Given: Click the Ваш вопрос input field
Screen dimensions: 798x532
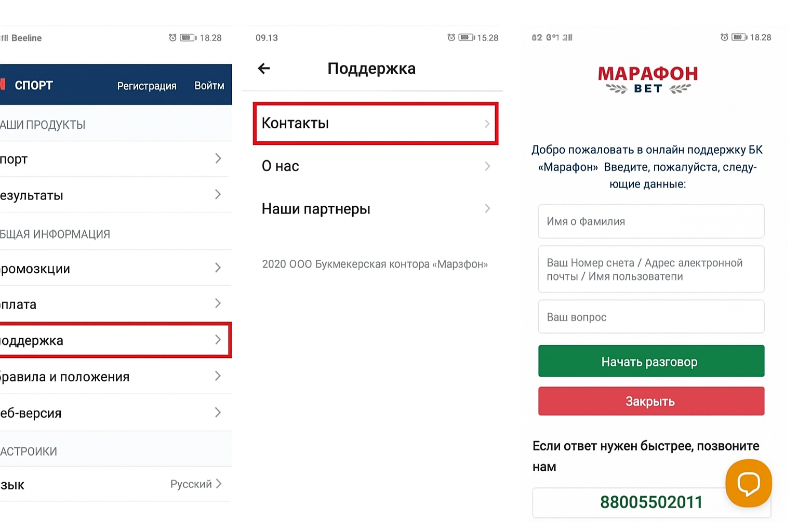Looking at the screenshot, I should [x=651, y=316].
